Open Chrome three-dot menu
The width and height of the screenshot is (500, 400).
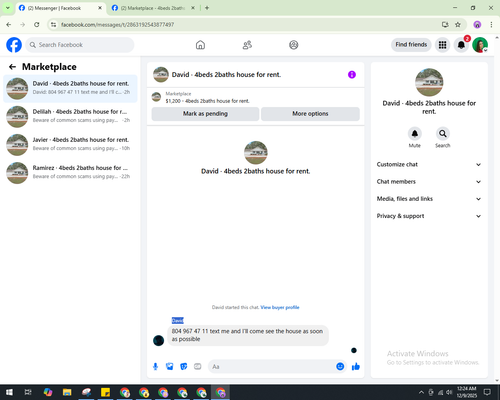point(491,25)
